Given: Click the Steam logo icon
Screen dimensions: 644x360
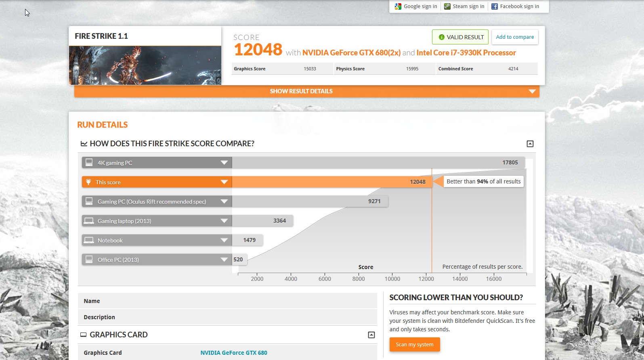Looking at the screenshot, I should click(447, 6).
